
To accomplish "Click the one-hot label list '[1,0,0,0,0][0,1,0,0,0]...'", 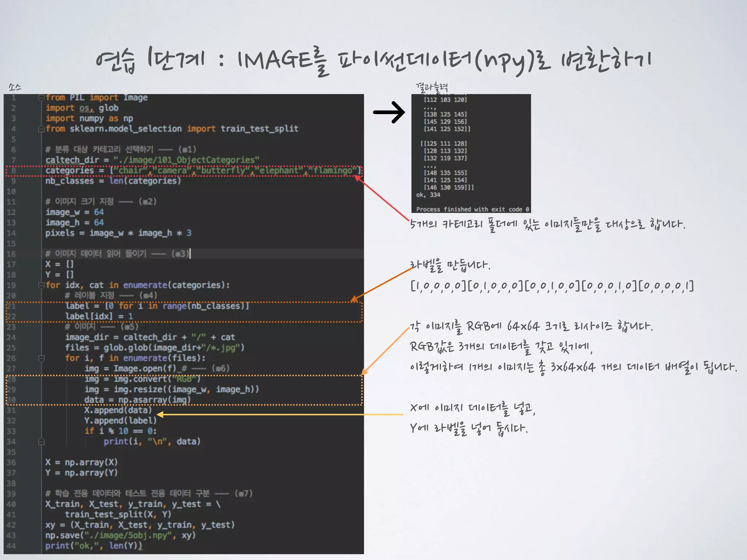I will click(x=552, y=285).
